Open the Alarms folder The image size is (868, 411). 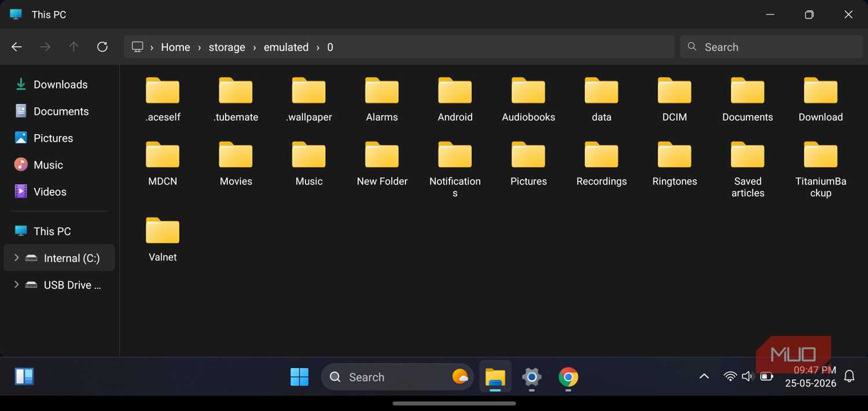click(382, 100)
